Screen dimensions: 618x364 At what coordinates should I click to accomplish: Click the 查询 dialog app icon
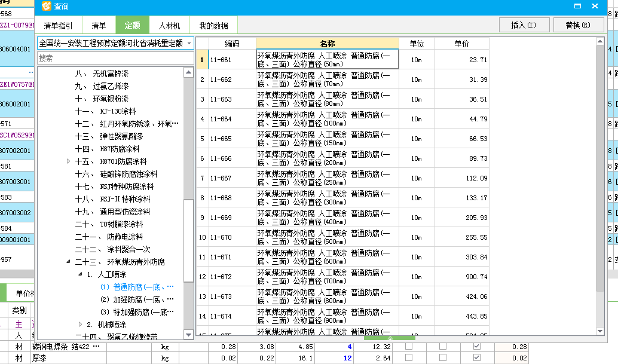[x=47, y=7]
